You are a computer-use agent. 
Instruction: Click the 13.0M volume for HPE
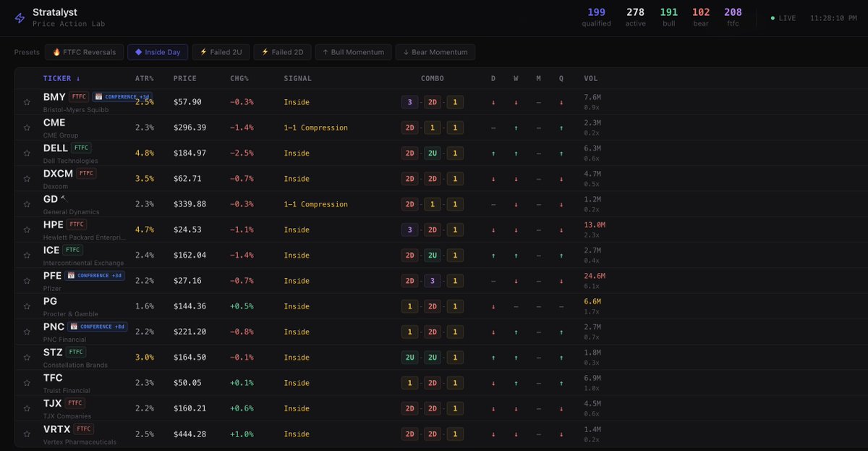595,225
